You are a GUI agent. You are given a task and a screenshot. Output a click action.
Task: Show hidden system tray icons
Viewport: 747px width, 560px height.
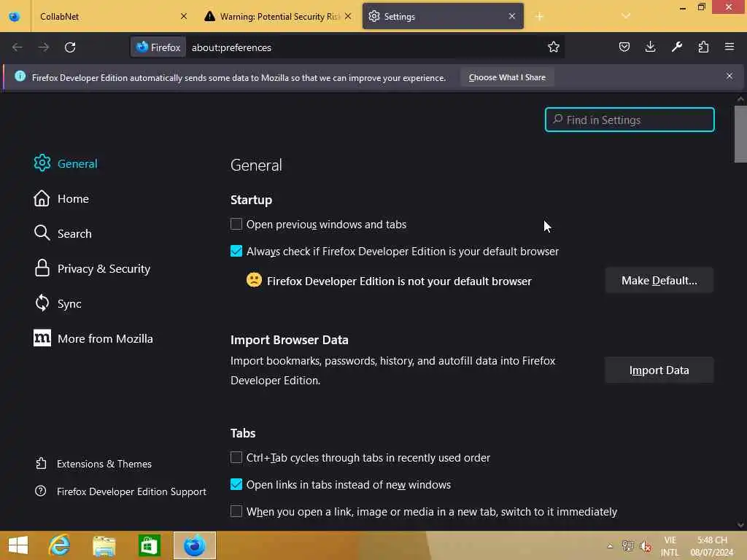tap(610, 546)
